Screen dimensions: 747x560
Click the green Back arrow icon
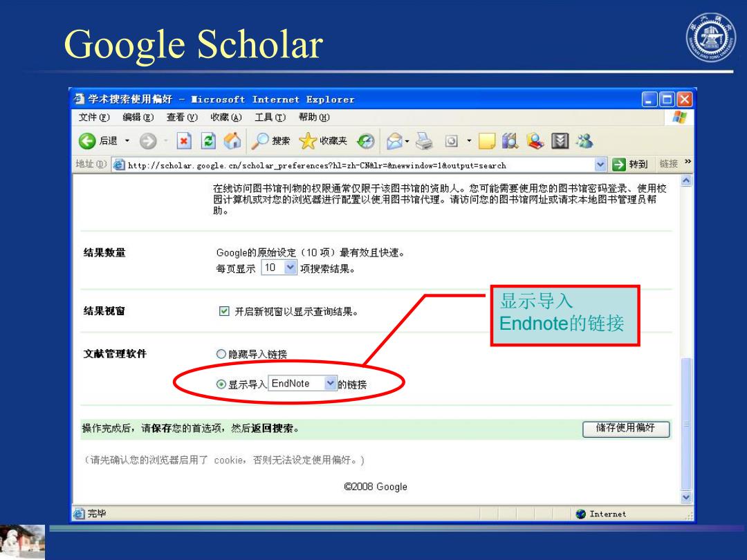(x=87, y=141)
